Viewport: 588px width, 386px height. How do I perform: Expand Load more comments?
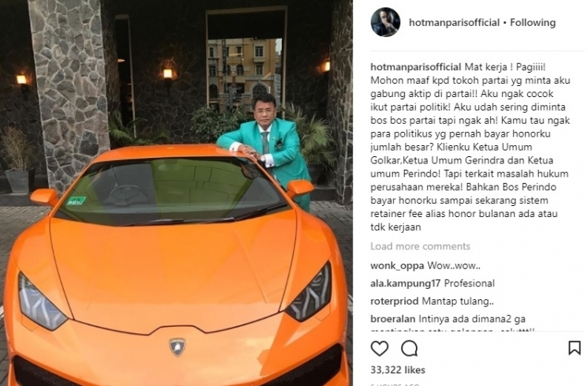(421, 246)
